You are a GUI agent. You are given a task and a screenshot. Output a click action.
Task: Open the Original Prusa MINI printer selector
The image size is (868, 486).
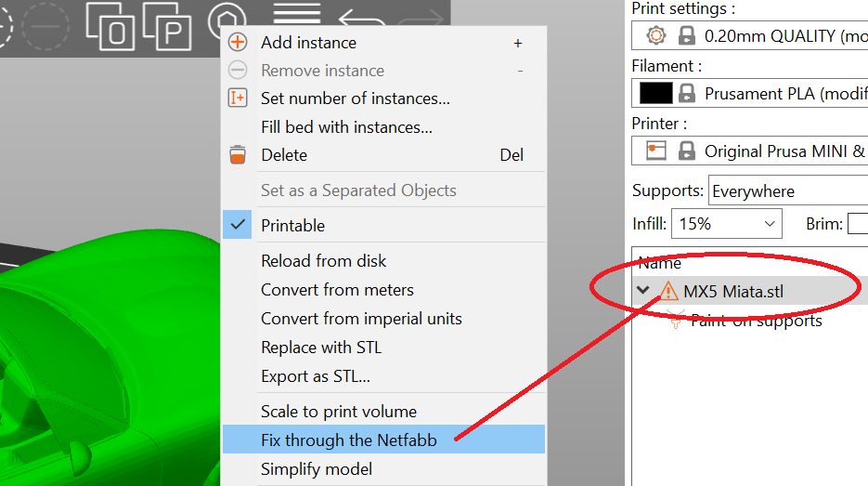(x=784, y=151)
